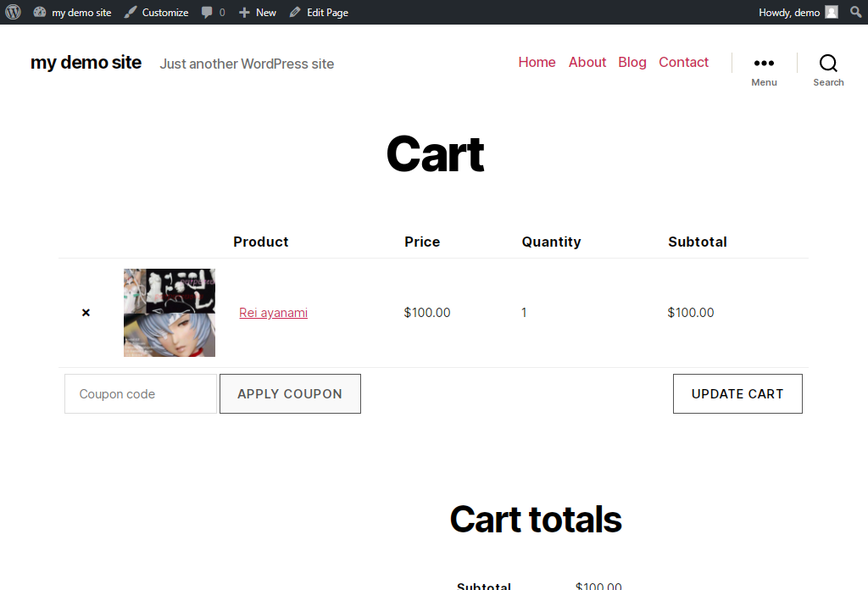Click the Update Cart button

pos(737,393)
